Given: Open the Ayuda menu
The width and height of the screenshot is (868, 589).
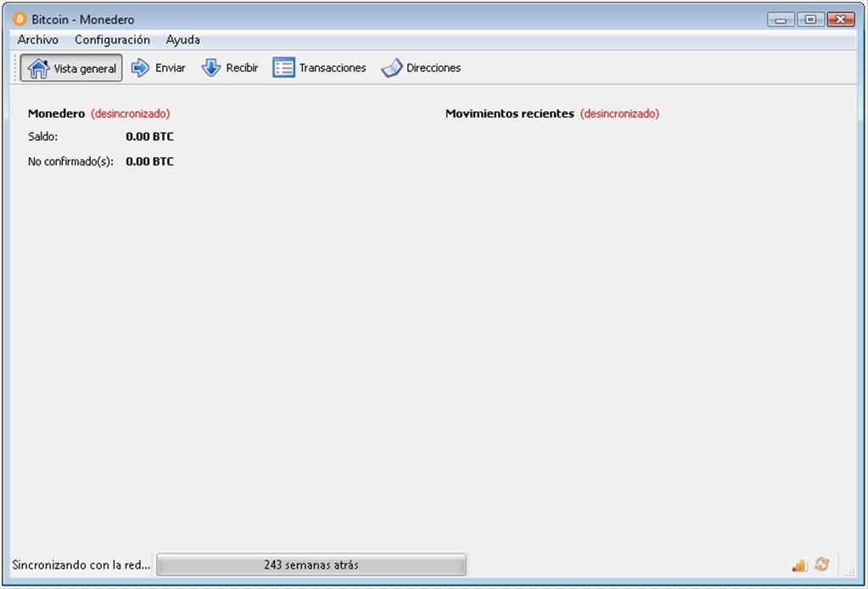Looking at the screenshot, I should tap(182, 40).
